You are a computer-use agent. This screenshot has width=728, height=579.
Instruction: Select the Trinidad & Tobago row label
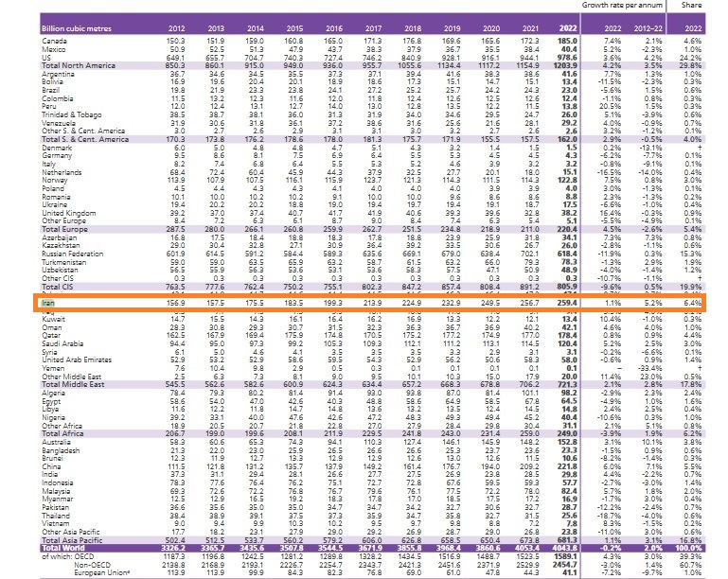[x=73, y=113]
